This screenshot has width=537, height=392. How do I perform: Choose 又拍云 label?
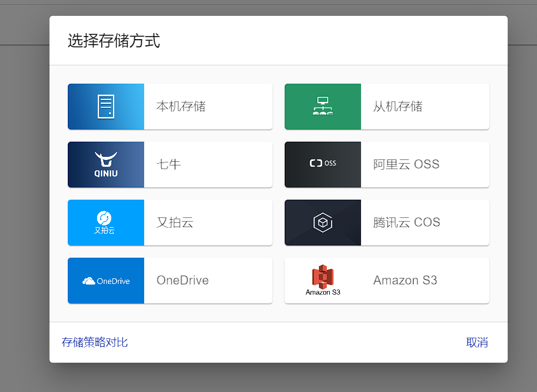tap(175, 222)
